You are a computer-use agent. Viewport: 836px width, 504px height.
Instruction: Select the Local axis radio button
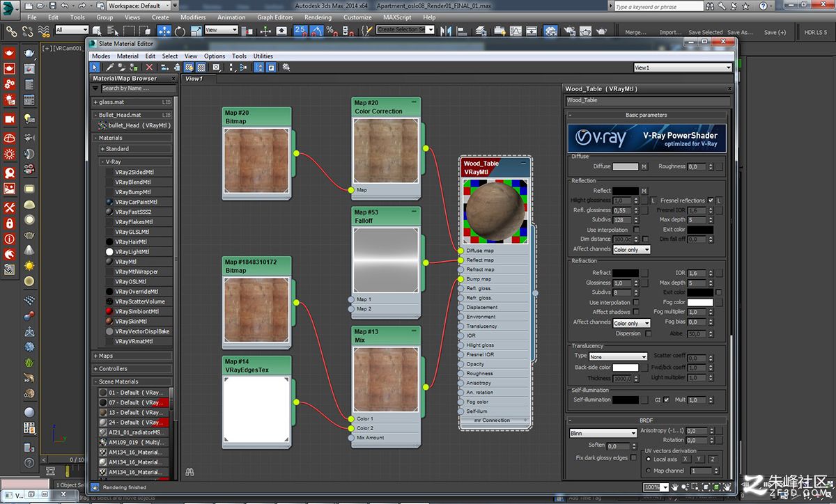[649, 459]
